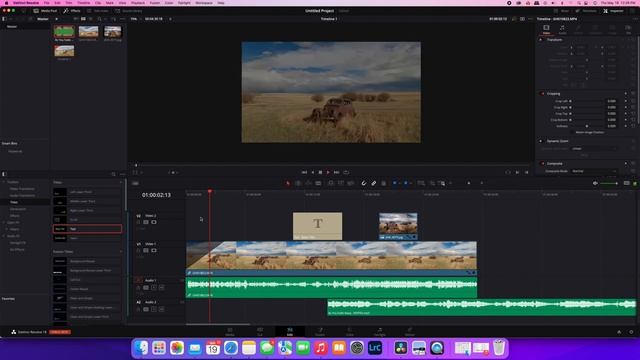
Task: Open Workspace menu in menu bar
Action: (204, 2)
